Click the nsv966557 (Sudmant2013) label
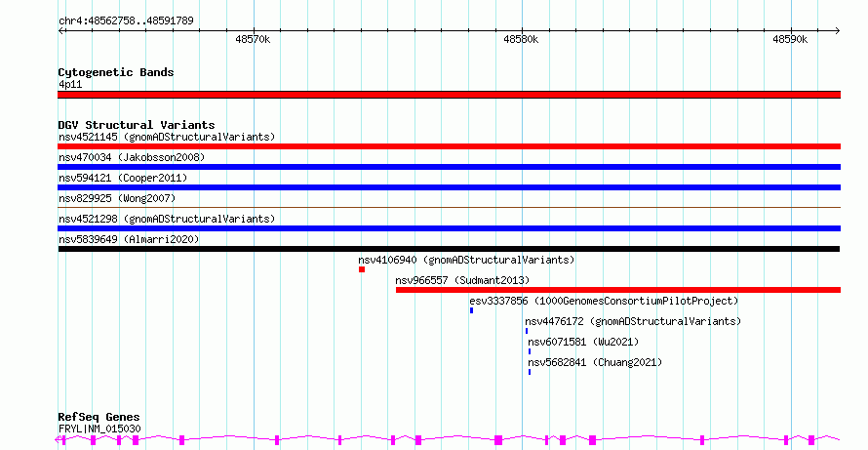This screenshot has width=868, height=450. coord(462,280)
